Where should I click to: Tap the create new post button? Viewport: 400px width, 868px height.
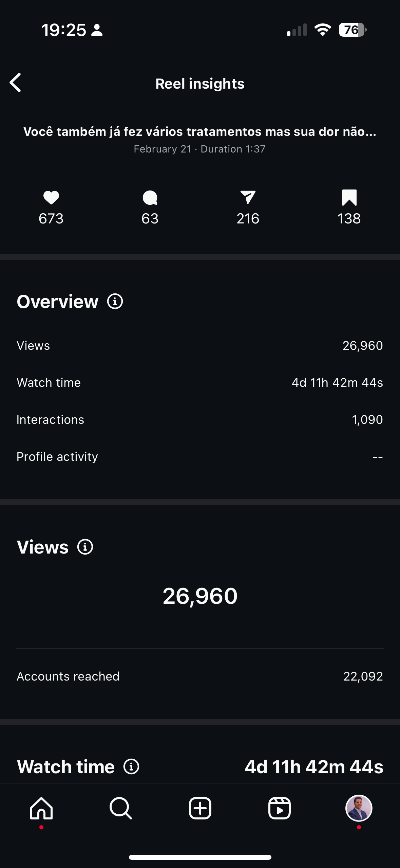coord(200,809)
